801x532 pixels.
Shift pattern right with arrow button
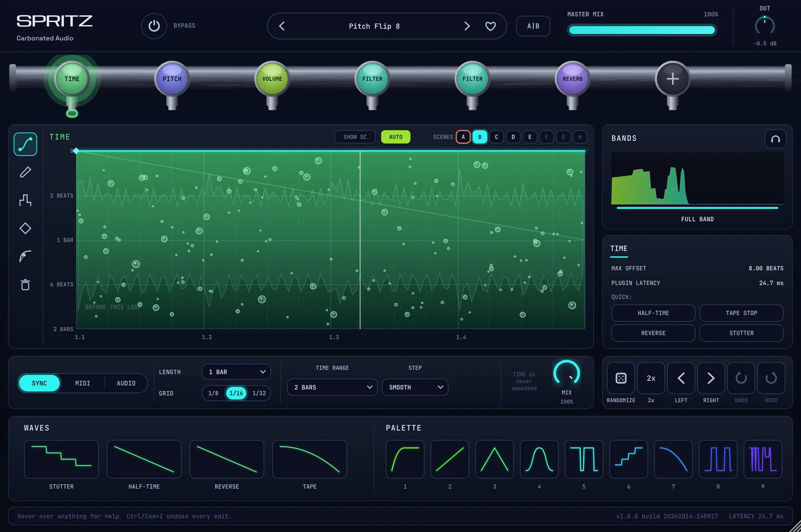pos(711,378)
